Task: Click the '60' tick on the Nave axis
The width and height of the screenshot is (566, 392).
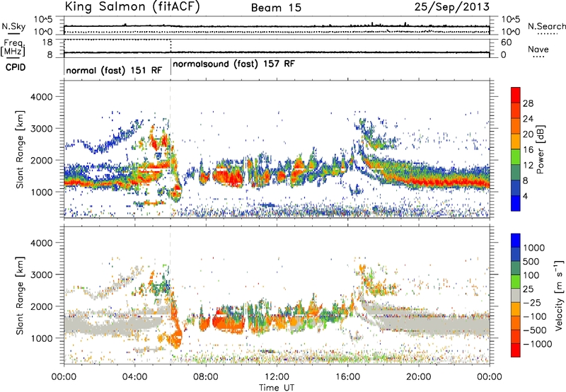Action: [x=506, y=42]
